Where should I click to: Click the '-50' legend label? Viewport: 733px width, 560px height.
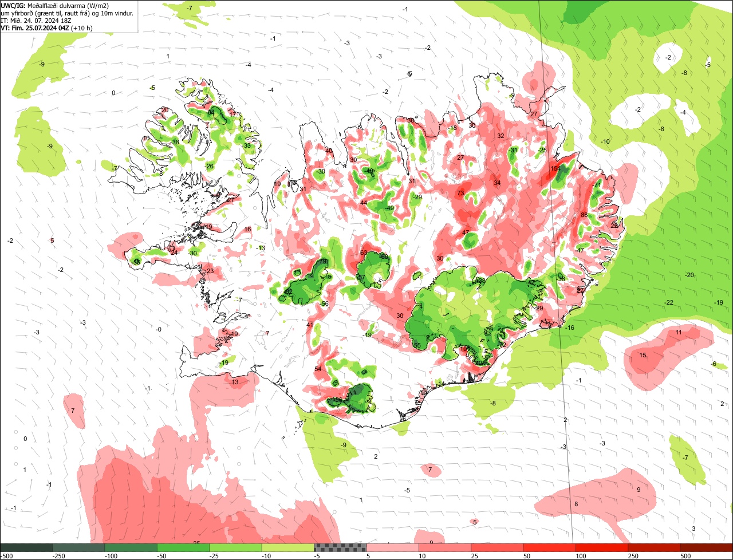click(162, 556)
